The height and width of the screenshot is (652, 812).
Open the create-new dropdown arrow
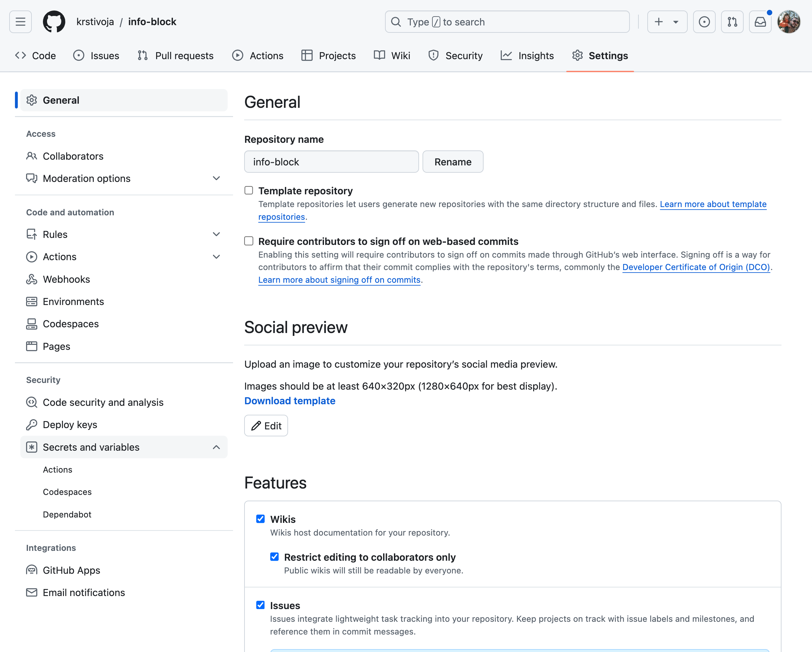(x=676, y=22)
